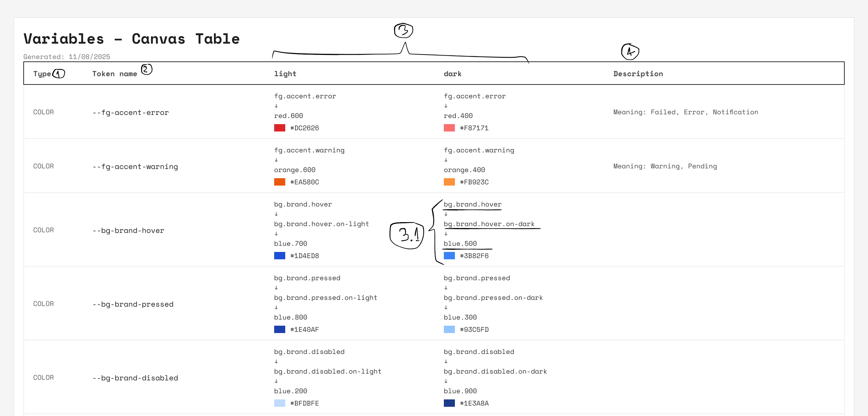Click the dark column header
The width and height of the screenshot is (868, 416).
click(x=452, y=74)
